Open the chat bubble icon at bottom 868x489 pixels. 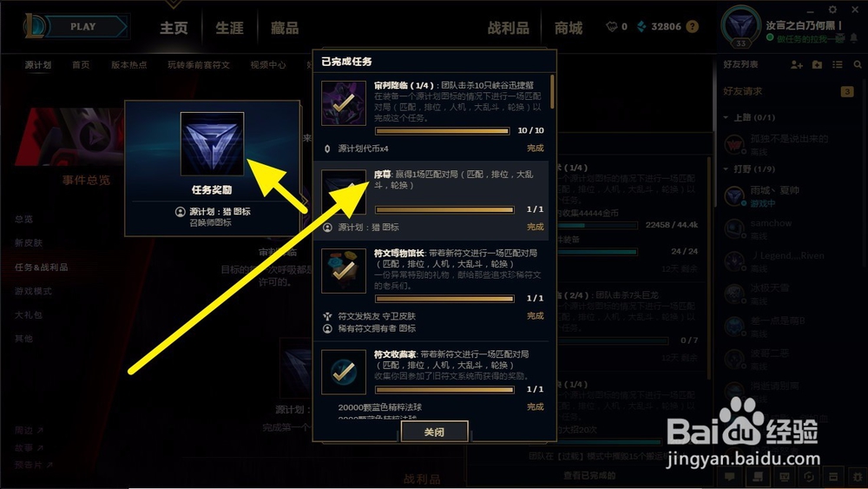pyautogui.click(x=730, y=476)
